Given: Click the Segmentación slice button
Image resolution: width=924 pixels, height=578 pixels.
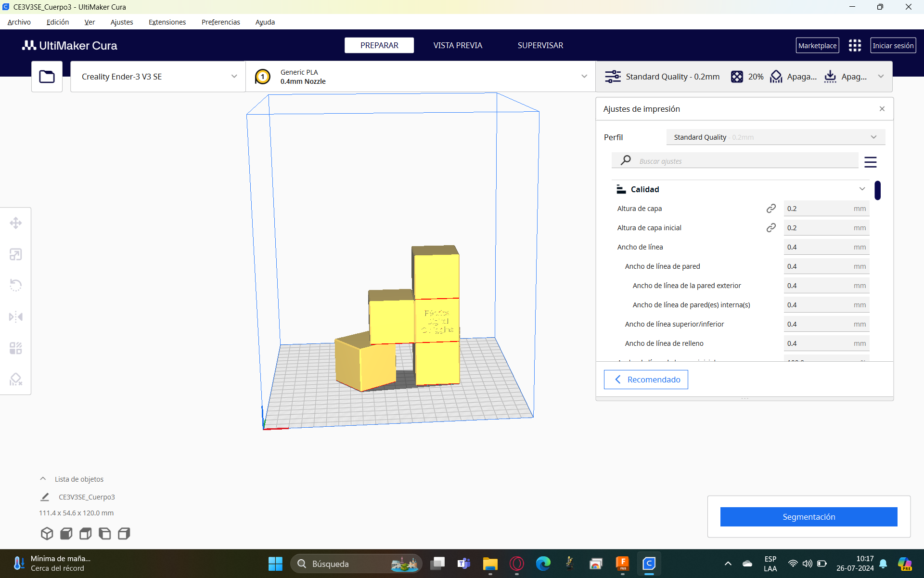Looking at the screenshot, I should point(808,517).
